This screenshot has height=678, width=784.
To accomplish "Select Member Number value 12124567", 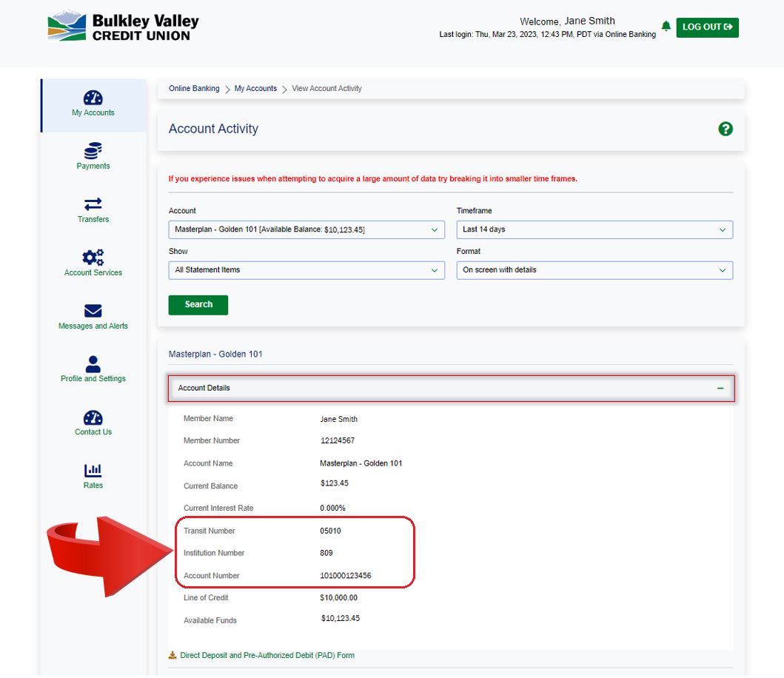I will pyautogui.click(x=338, y=440).
